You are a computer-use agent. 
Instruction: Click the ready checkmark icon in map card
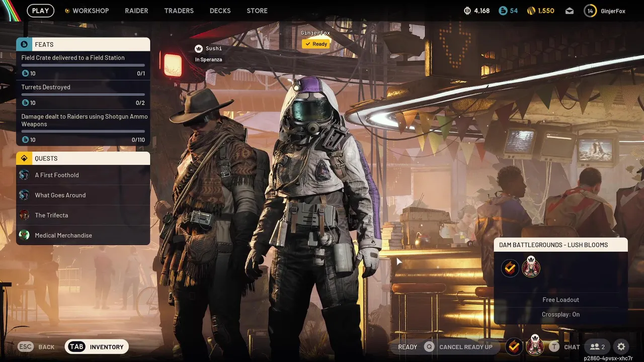pyautogui.click(x=510, y=268)
